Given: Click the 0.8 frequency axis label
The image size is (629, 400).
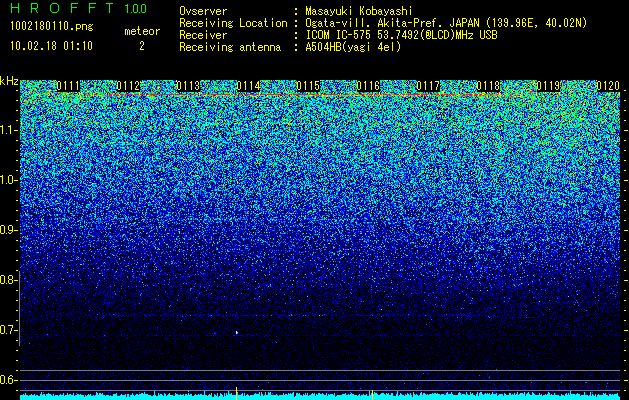Looking at the screenshot, I should (x=8, y=280).
